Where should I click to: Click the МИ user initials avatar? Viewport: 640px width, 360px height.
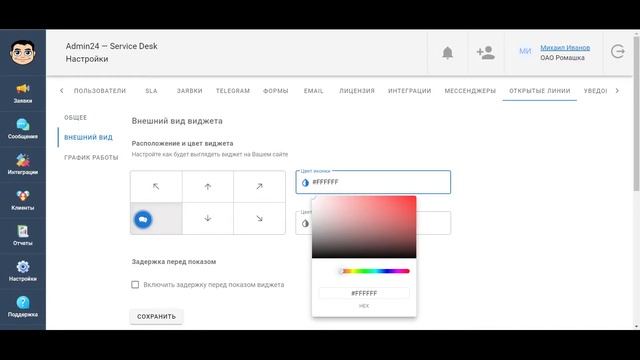click(525, 51)
